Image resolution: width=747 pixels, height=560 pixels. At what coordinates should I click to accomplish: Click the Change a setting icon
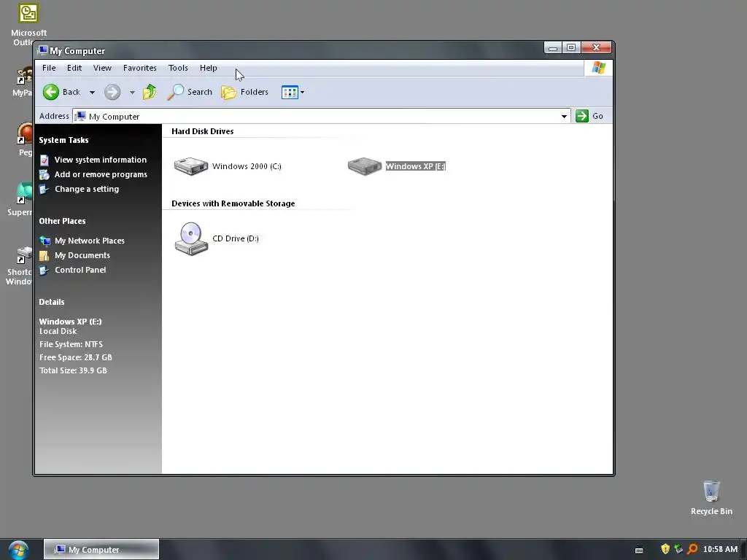pos(44,189)
